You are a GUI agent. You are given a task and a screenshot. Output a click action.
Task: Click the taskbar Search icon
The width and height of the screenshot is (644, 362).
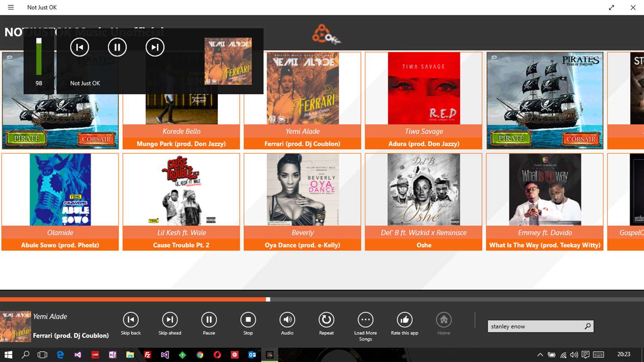click(25, 355)
